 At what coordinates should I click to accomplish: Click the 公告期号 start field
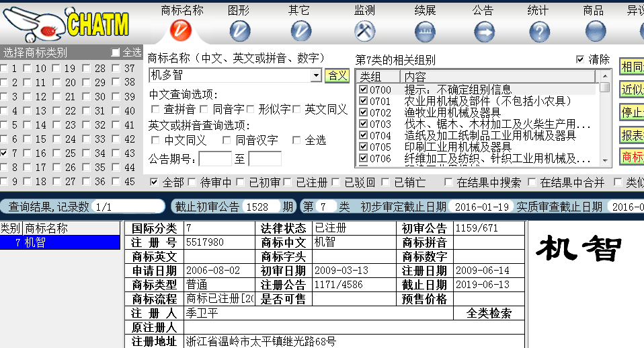coord(215,158)
